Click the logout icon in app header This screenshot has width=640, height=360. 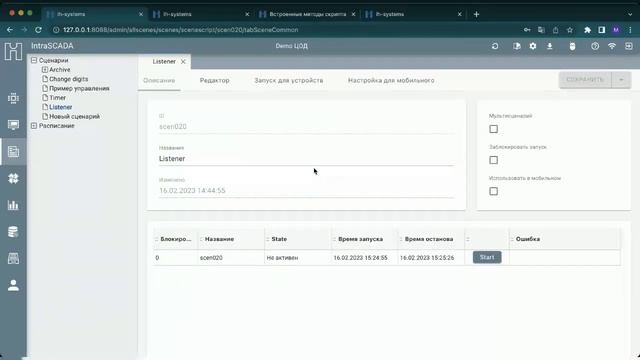(x=629, y=46)
